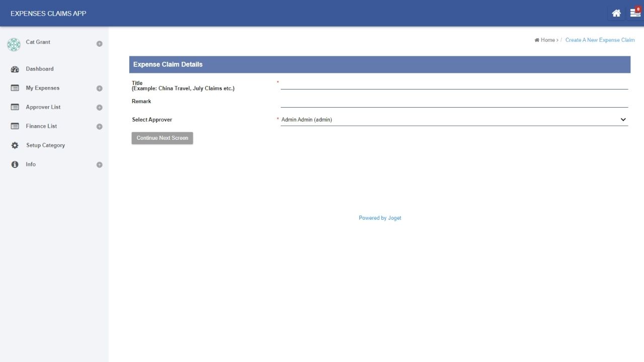
Task: Focus the Remark input field
Action: 454,102
